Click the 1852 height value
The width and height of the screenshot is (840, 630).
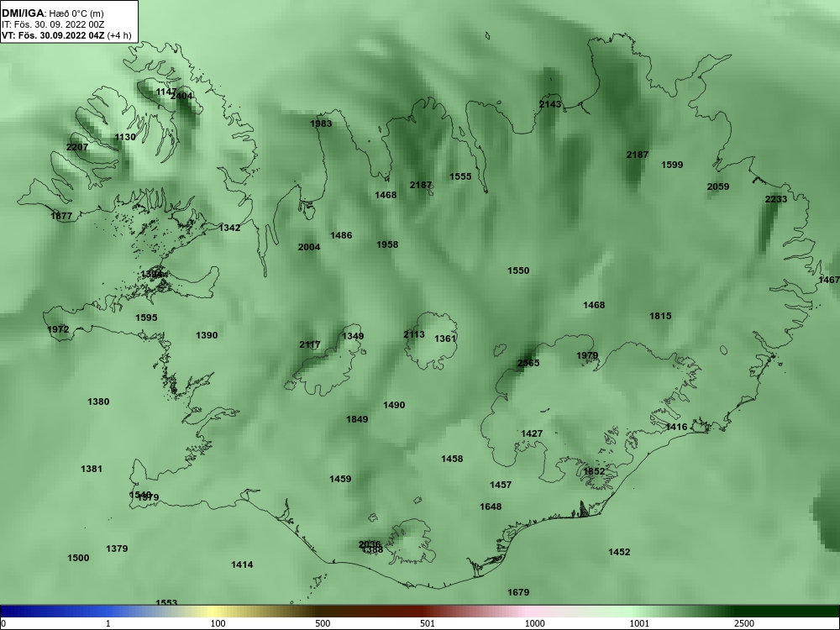pyautogui.click(x=594, y=472)
